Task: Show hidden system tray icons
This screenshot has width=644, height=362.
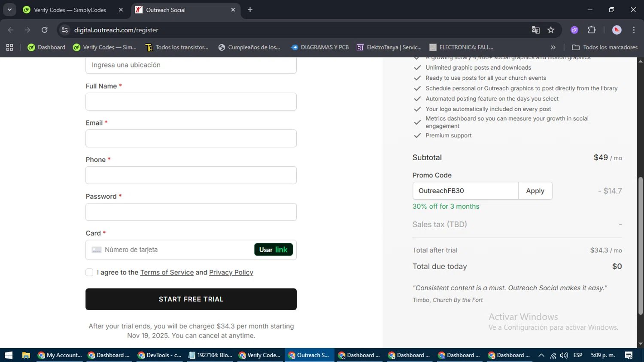Action: [541, 355]
